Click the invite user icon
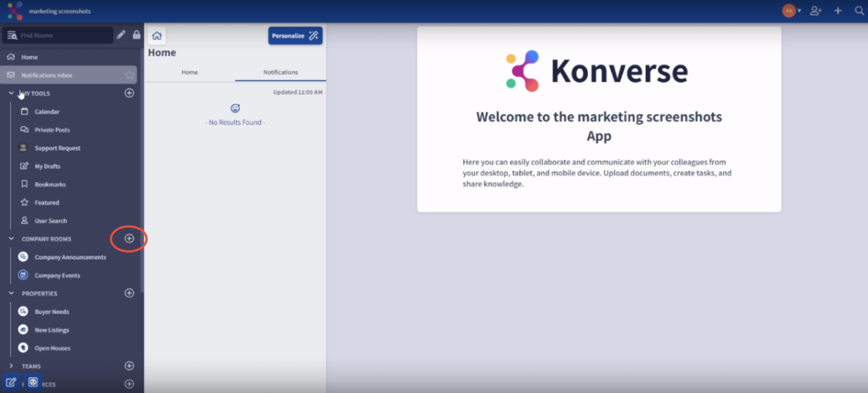868x393 pixels. pos(815,11)
